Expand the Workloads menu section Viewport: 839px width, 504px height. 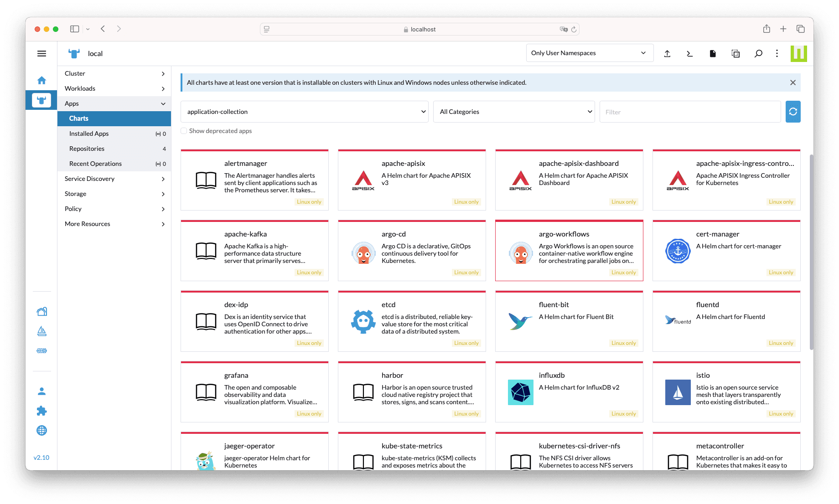coord(114,88)
